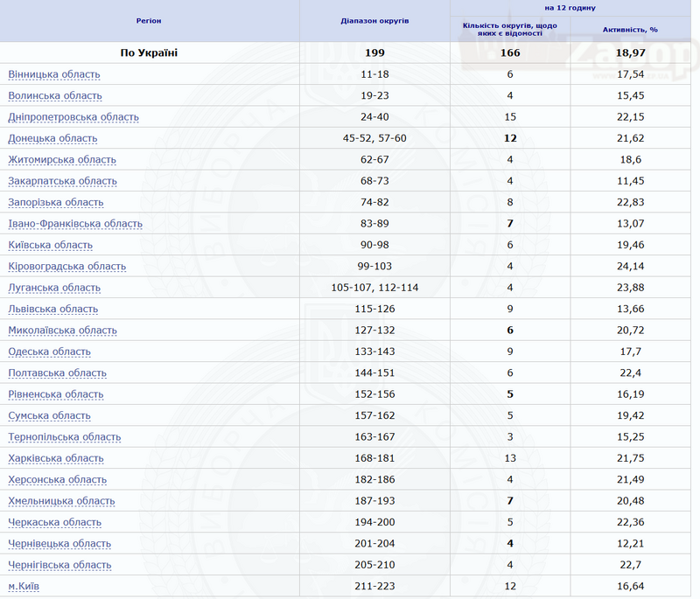Screen dimensions: 700x599
Task: Click Закарпатська область link
Action: (x=62, y=181)
